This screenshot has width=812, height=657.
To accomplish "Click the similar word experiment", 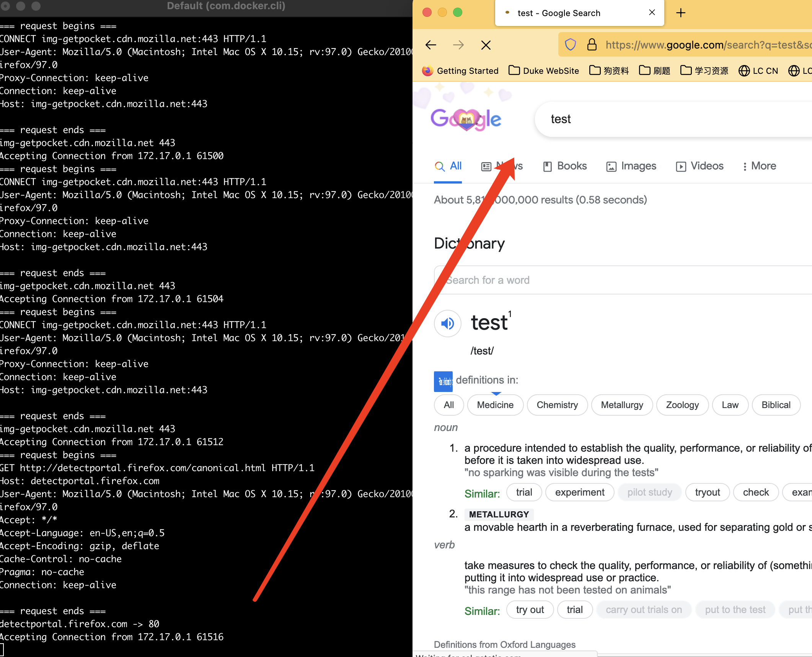I will [x=579, y=492].
